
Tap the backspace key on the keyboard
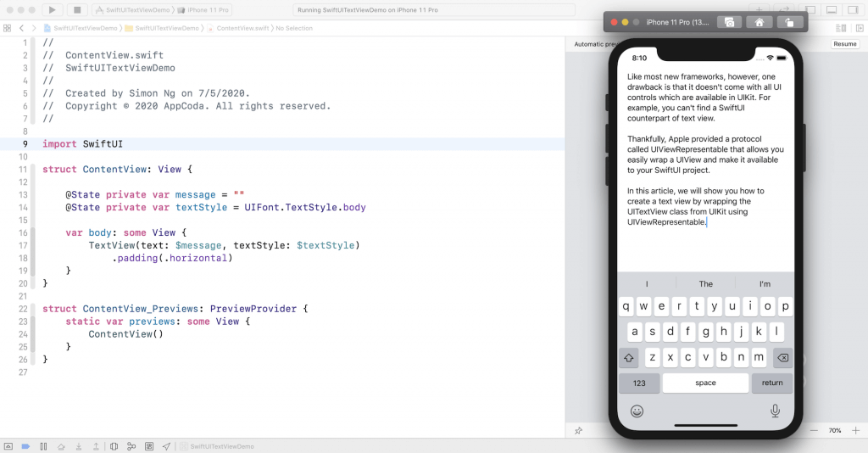pos(782,358)
